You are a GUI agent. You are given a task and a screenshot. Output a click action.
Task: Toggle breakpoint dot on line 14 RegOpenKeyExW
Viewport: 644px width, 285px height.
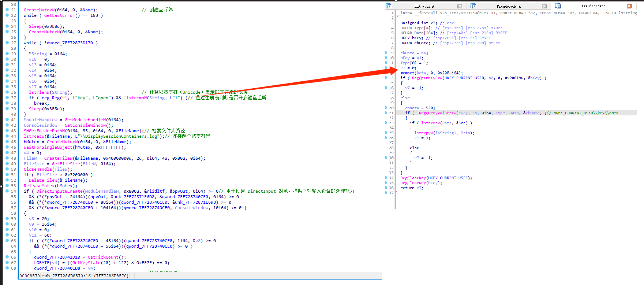point(386,78)
